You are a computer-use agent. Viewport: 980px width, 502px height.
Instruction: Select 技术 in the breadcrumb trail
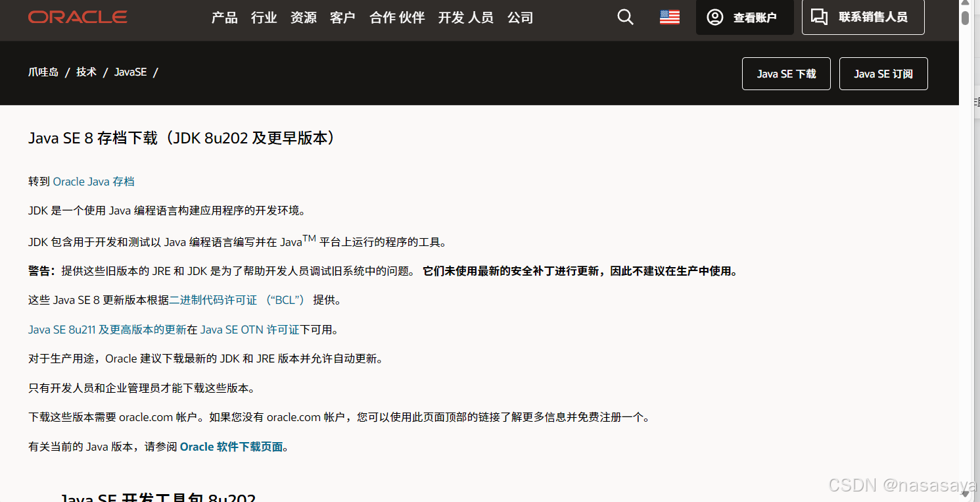point(86,72)
